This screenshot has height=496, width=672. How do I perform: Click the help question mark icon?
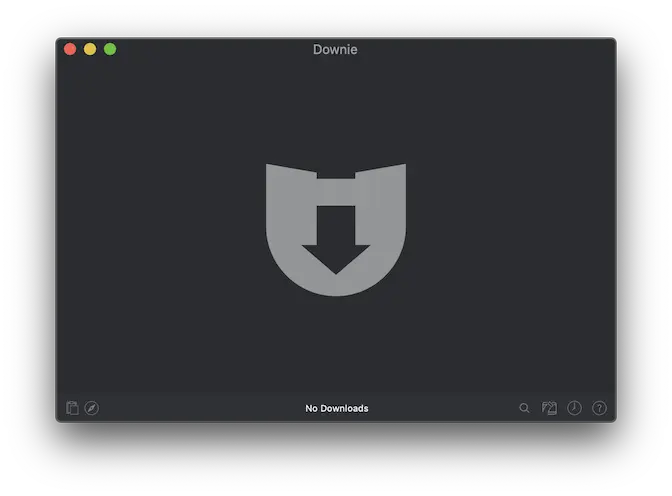[599, 408]
